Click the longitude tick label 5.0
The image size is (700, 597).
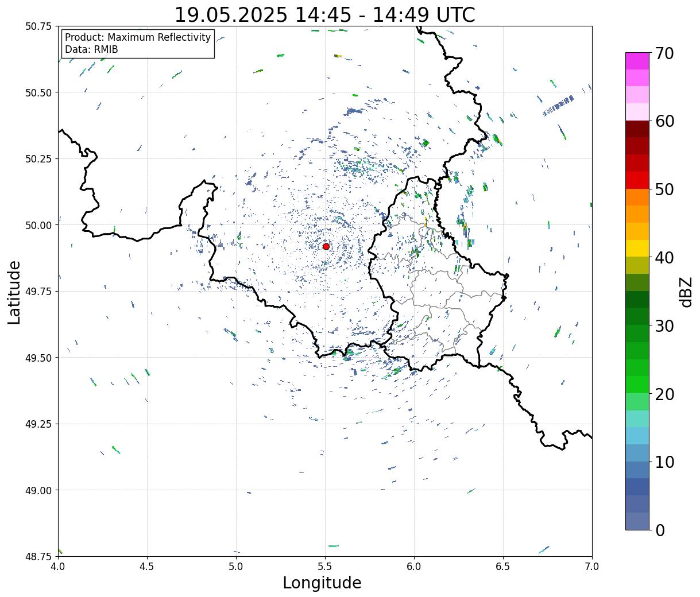[236, 567]
